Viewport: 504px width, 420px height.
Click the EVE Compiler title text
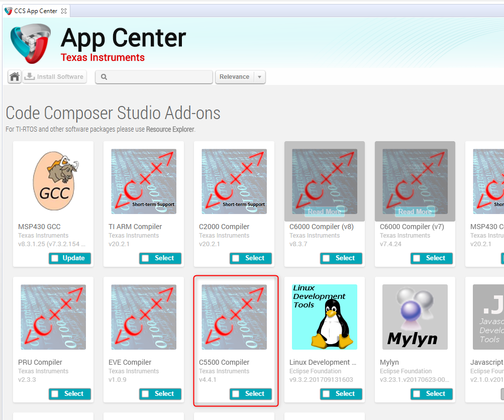click(x=130, y=362)
